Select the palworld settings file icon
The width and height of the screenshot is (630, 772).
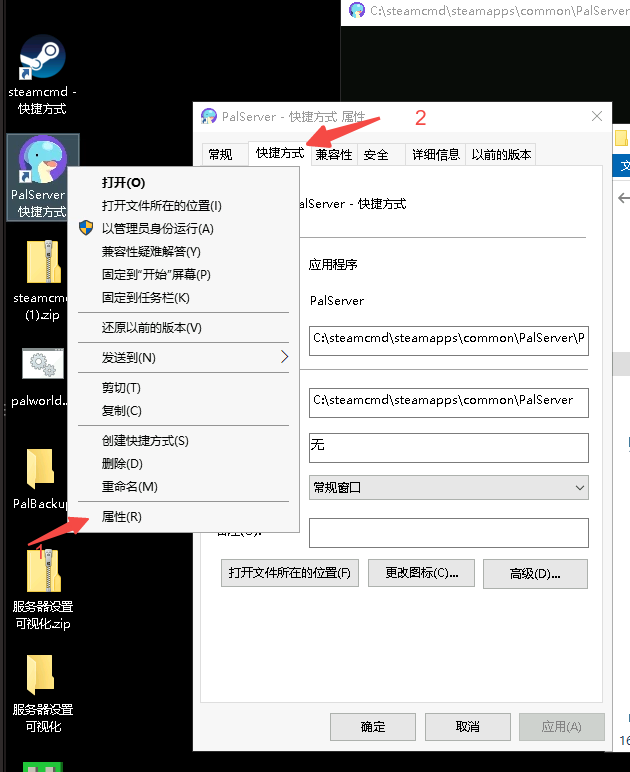(x=43, y=364)
